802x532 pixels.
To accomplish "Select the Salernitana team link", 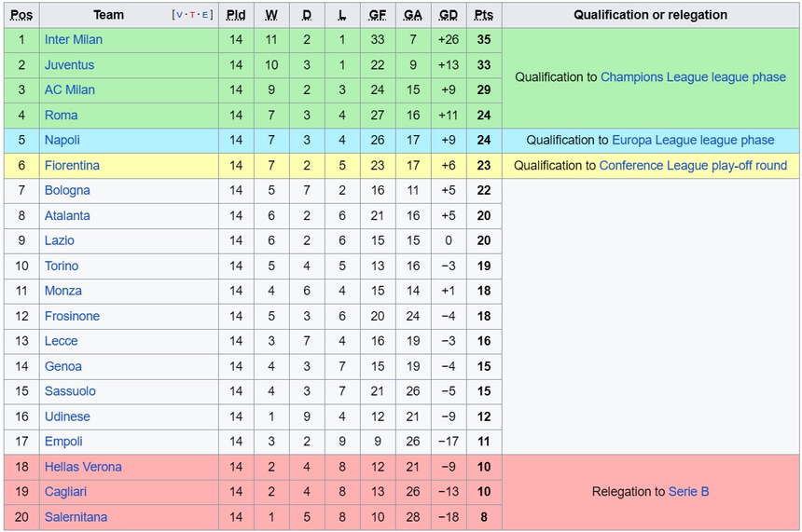I will (76, 517).
